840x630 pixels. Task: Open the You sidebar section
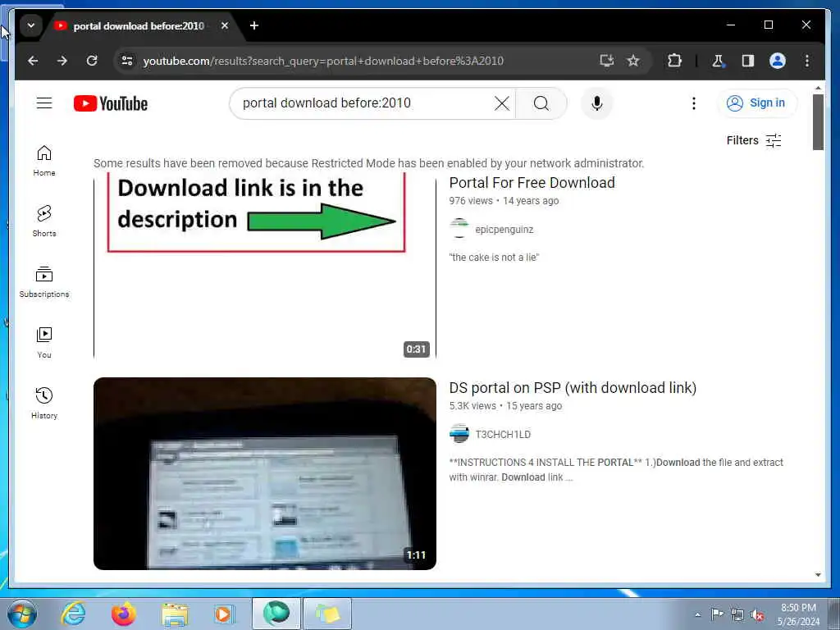[44, 342]
